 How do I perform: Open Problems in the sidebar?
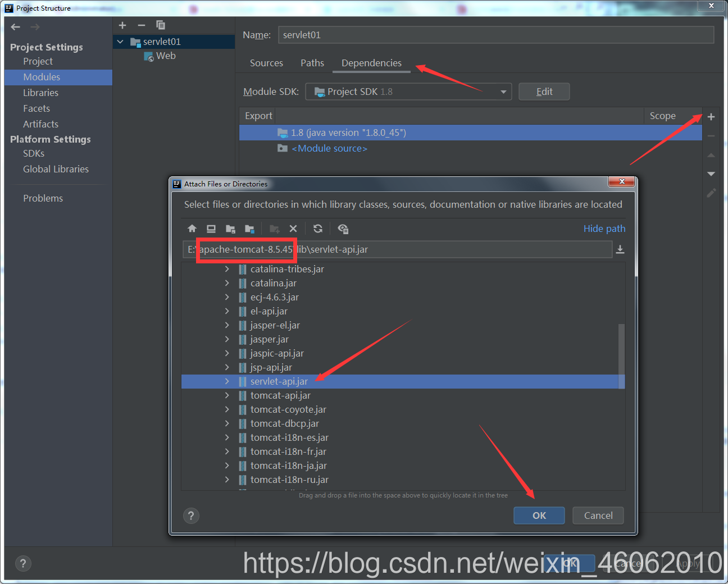43,198
